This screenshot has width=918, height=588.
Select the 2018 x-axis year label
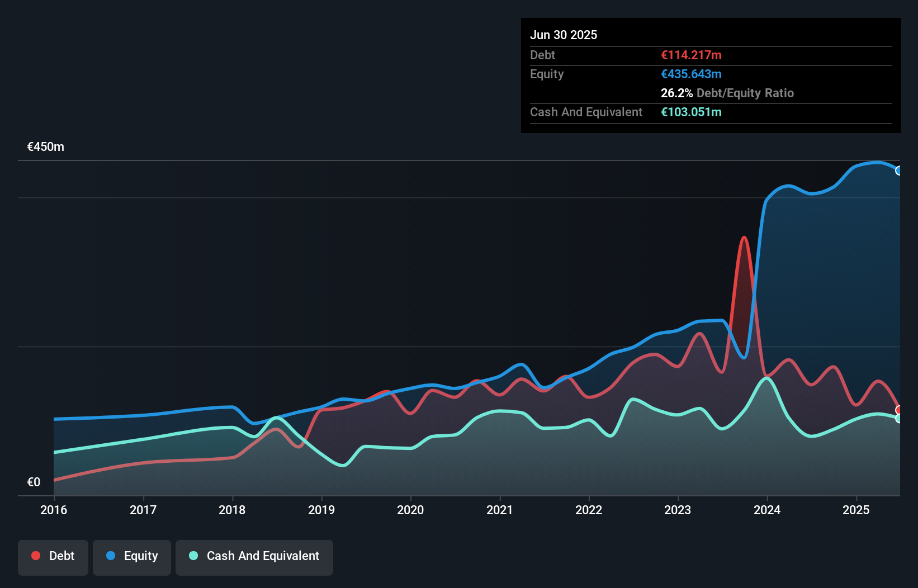pos(232,510)
